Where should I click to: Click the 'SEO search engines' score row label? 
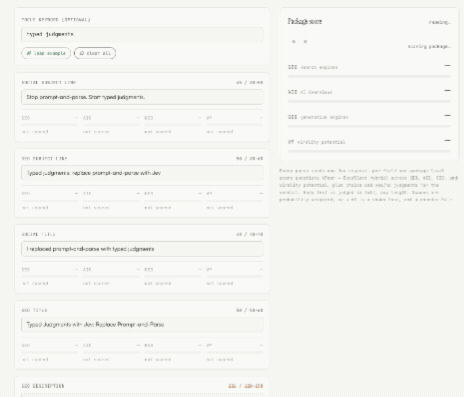tap(313, 67)
